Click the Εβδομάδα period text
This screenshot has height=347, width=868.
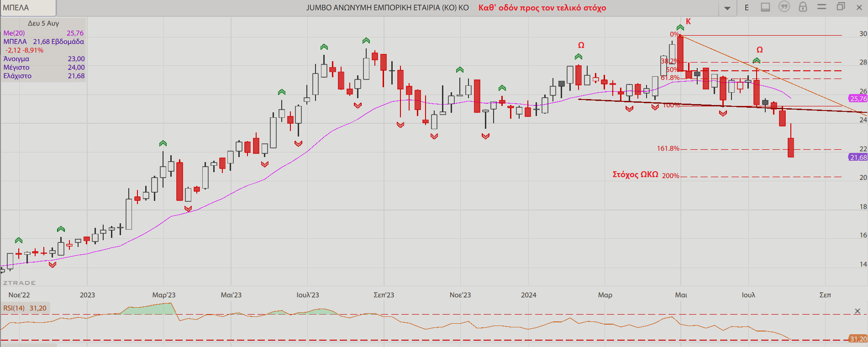(x=68, y=42)
